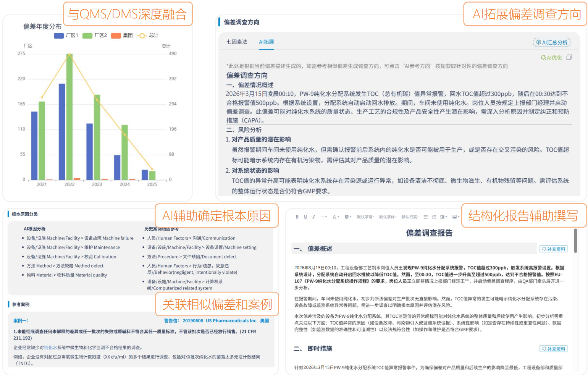Apply underline formatting in the report editor
Screen dimensions: 588x375
point(305,217)
